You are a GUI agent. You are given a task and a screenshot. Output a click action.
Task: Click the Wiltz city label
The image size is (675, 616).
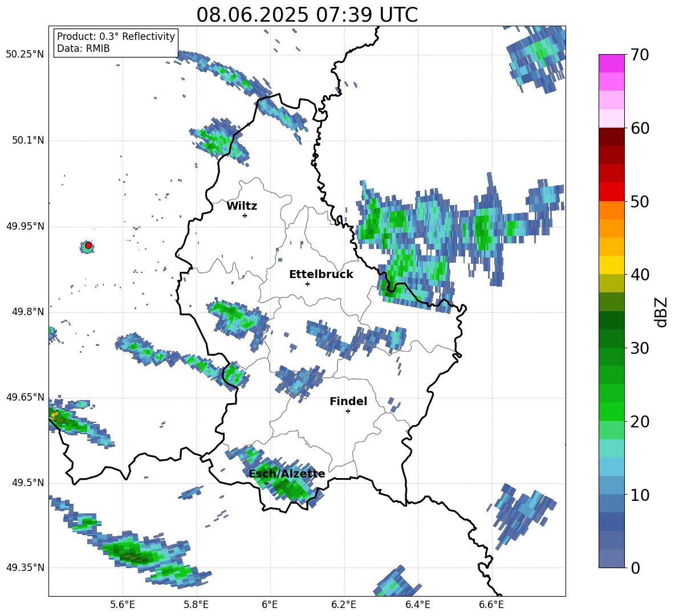pos(242,206)
